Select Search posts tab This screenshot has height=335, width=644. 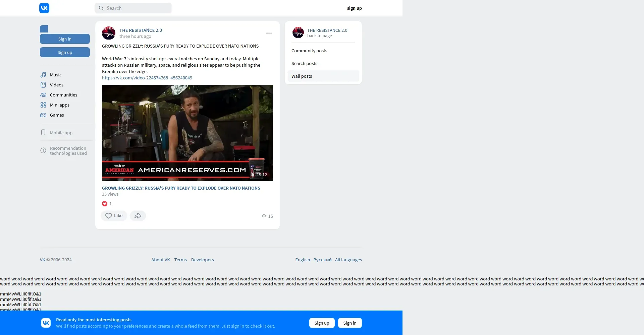click(x=323, y=64)
